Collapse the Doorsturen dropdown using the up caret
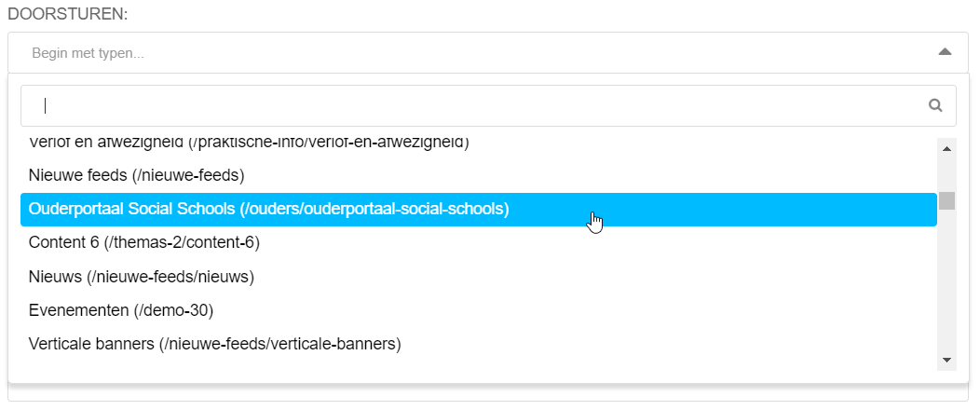 click(x=945, y=52)
